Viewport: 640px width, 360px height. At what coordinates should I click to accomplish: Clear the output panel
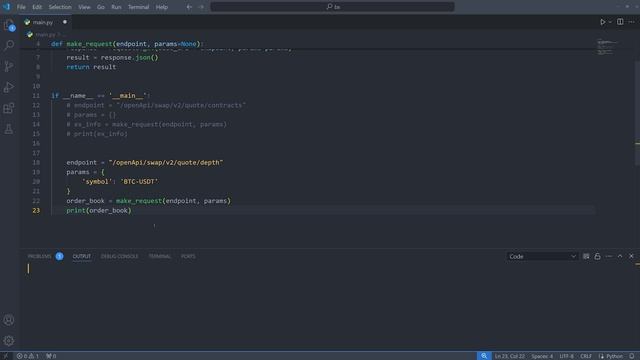586,256
